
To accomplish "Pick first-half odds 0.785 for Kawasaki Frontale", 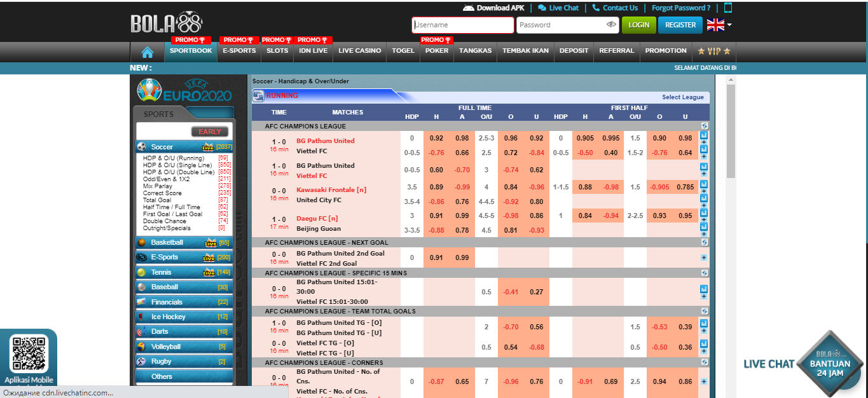I will point(685,187).
